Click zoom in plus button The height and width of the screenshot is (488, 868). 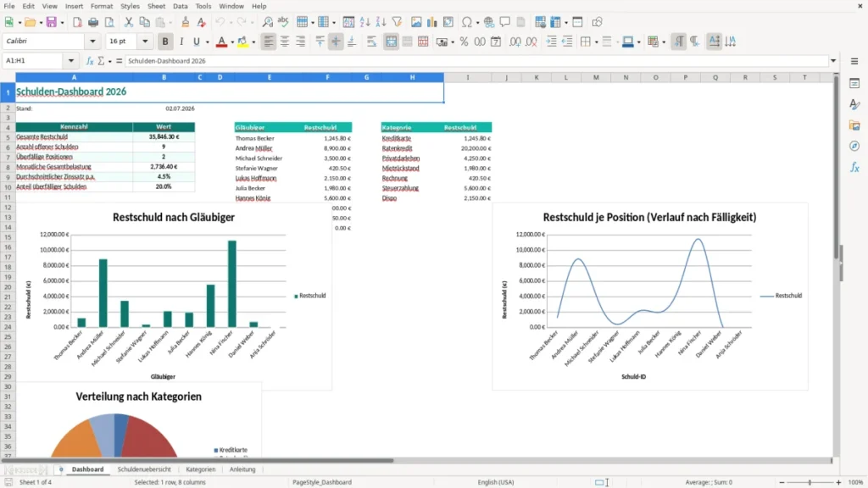click(x=838, y=482)
